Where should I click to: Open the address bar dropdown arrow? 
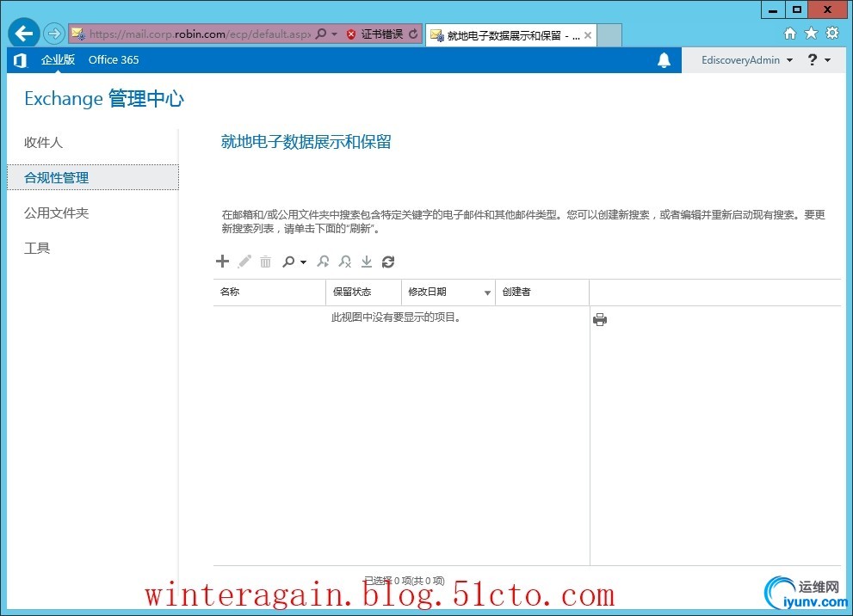tap(334, 34)
